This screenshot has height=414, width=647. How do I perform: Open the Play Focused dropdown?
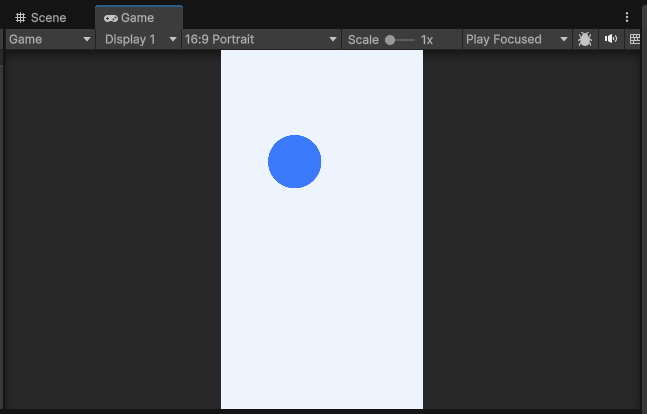pos(515,39)
